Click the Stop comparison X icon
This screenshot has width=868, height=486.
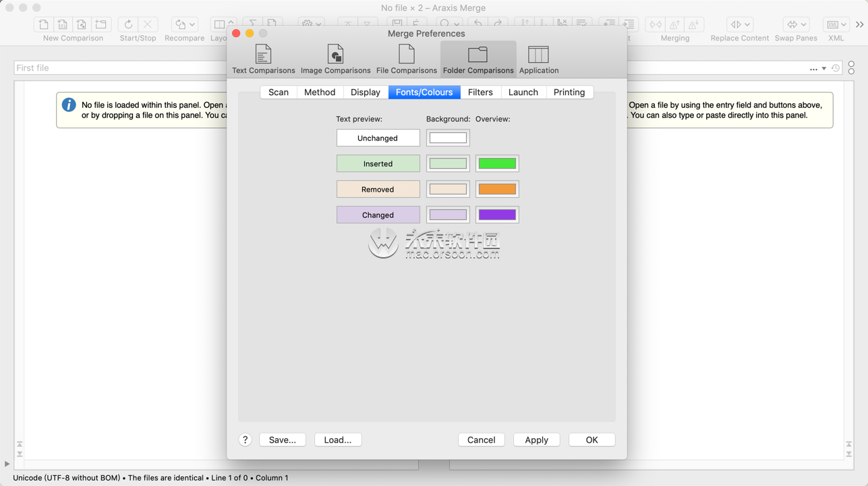tap(148, 24)
